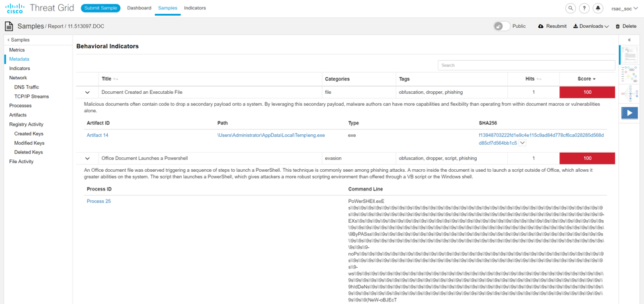Screen dimensions: 644x304
Task: Delete the sample via trash icon
Action: [625, 26]
